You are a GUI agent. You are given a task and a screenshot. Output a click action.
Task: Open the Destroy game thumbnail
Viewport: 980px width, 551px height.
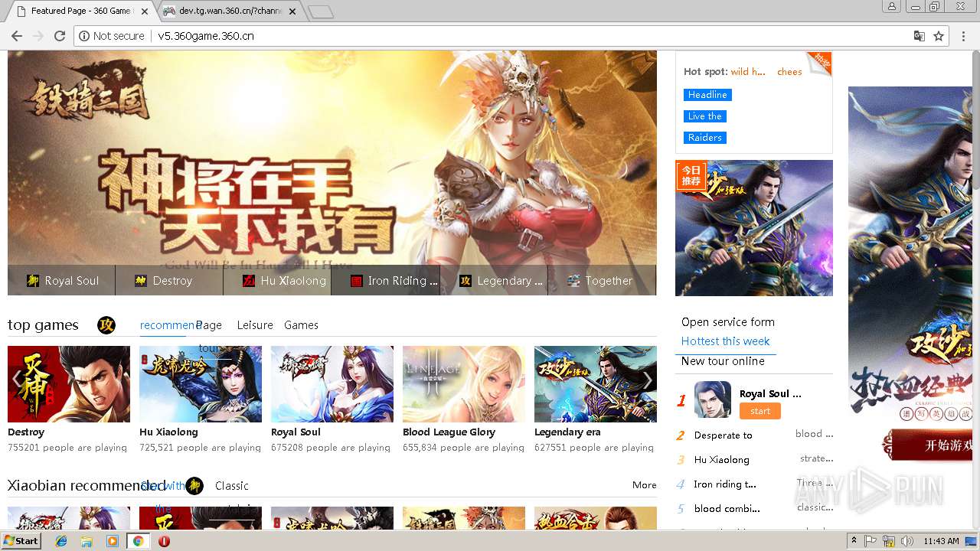[x=69, y=384]
